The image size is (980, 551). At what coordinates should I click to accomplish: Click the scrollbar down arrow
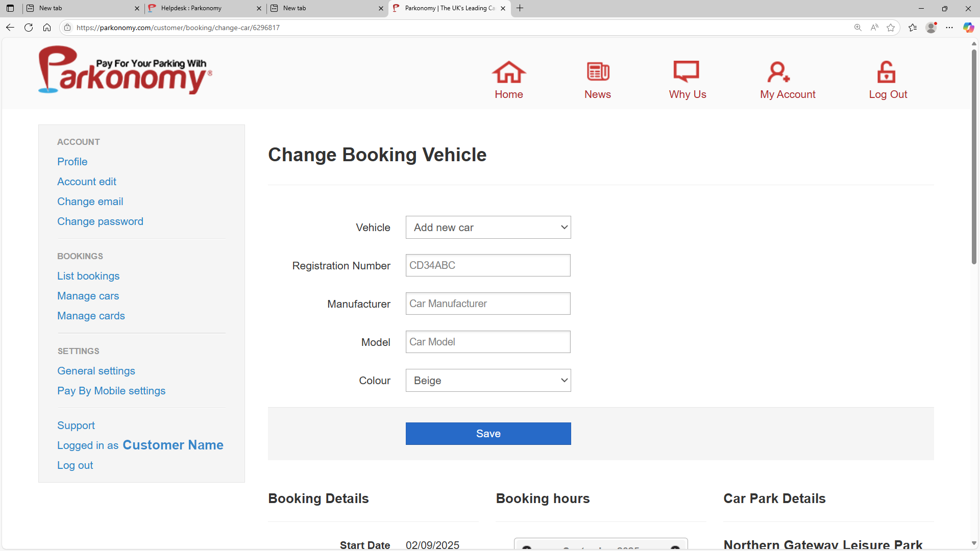974,543
